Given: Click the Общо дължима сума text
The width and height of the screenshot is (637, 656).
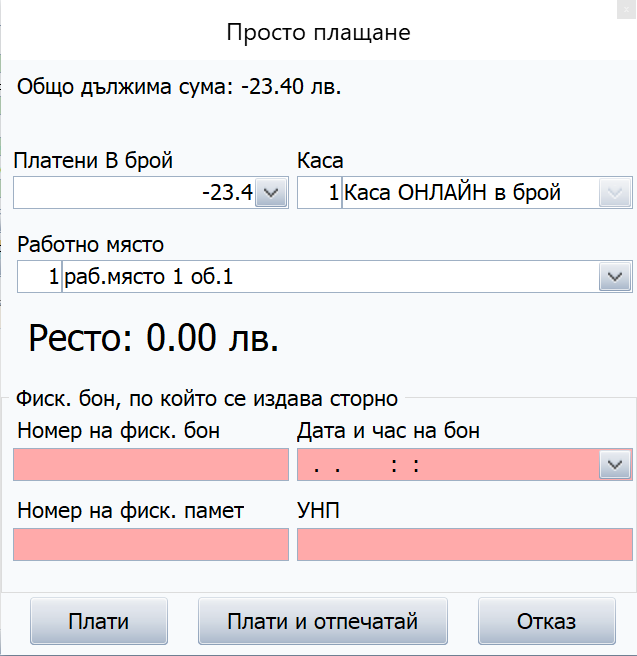Looking at the screenshot, I should click(x=179, y=87).
